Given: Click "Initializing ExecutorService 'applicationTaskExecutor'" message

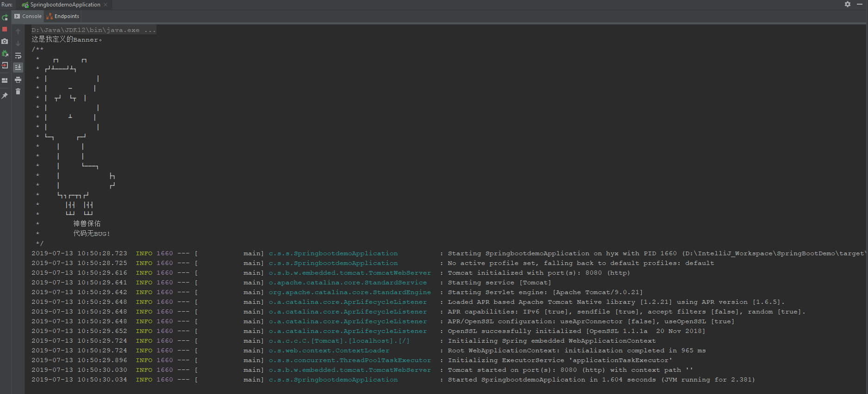Looking at the screenshot, I should click(x=560, y=360).
